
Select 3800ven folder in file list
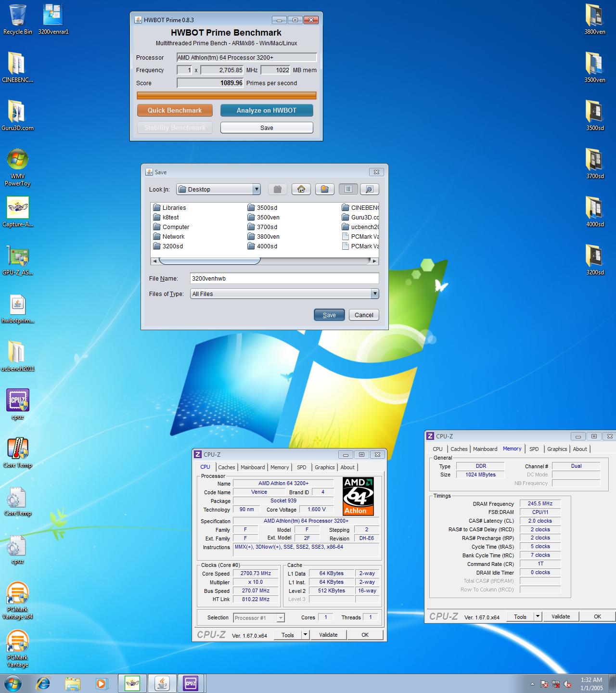tap(263, 236)
